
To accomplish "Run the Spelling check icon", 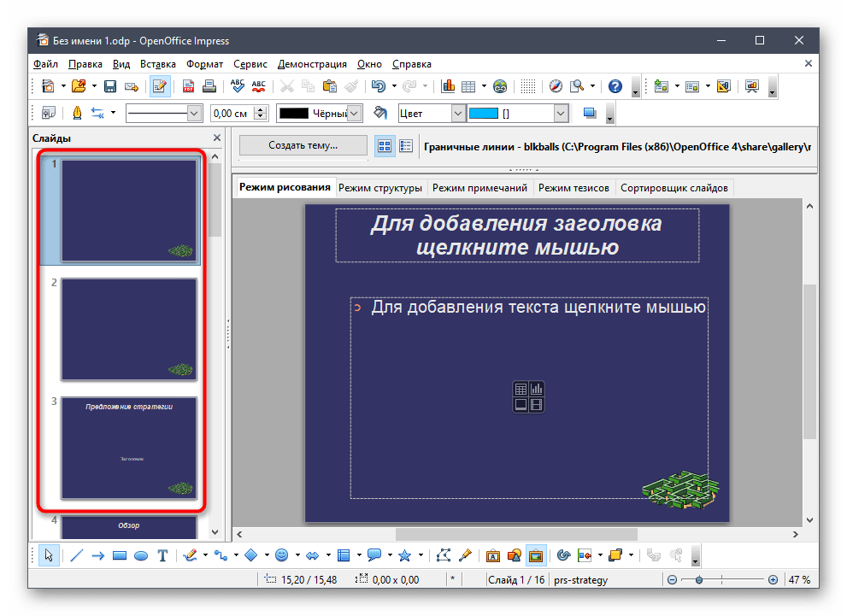I will (x=237, y=86).
